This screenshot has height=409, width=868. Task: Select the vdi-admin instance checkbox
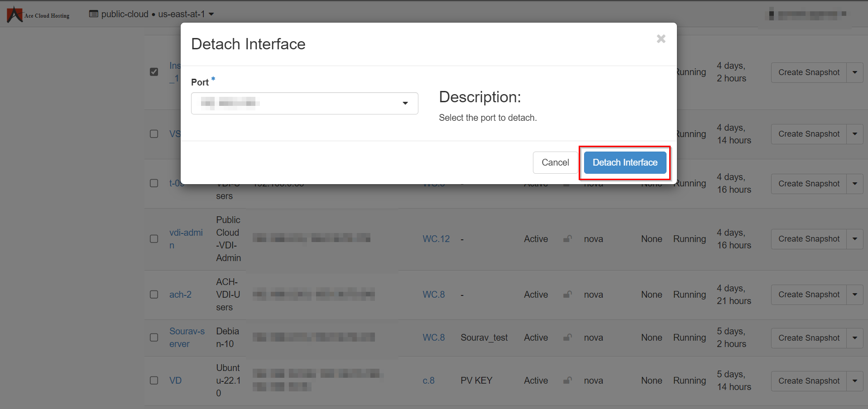(153, 239)
